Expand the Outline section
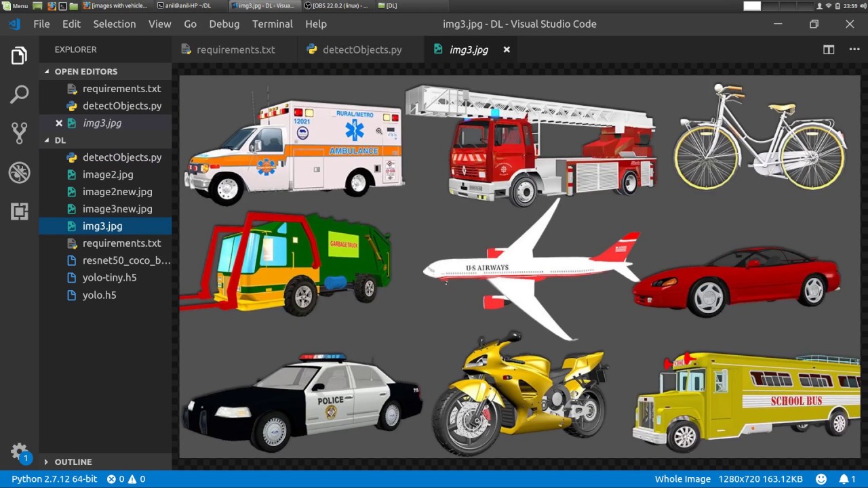The width and height of the screenshot is (868, 488). [105, 462]
